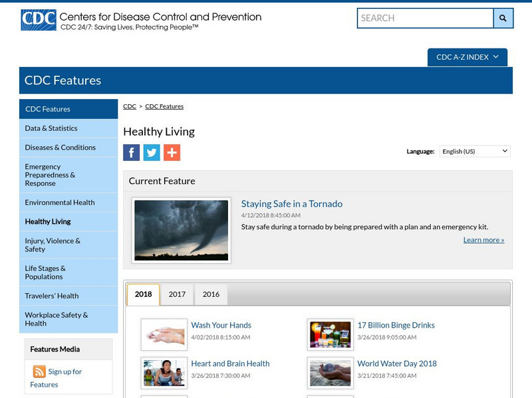The height and width of the screenshot is (398, 532).
Task: Click the RSS feed icon
Action: 39,371
